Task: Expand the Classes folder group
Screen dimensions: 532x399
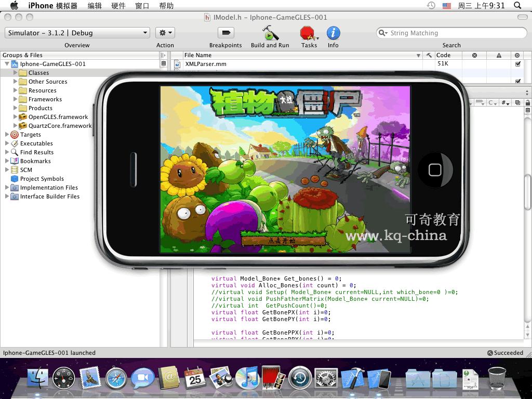Action: click(x=16, y=73)
